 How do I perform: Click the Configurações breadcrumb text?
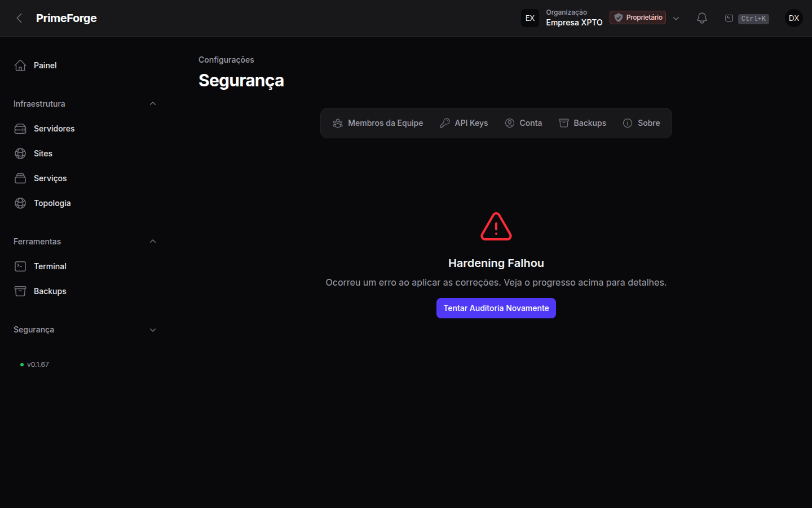coord(226,60)
